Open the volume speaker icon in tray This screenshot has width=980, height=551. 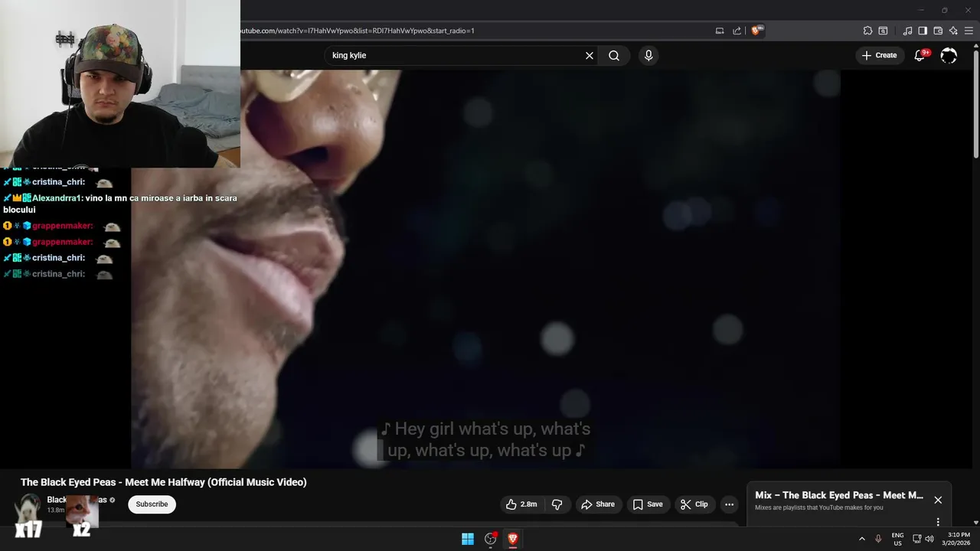tap(929, 539)
